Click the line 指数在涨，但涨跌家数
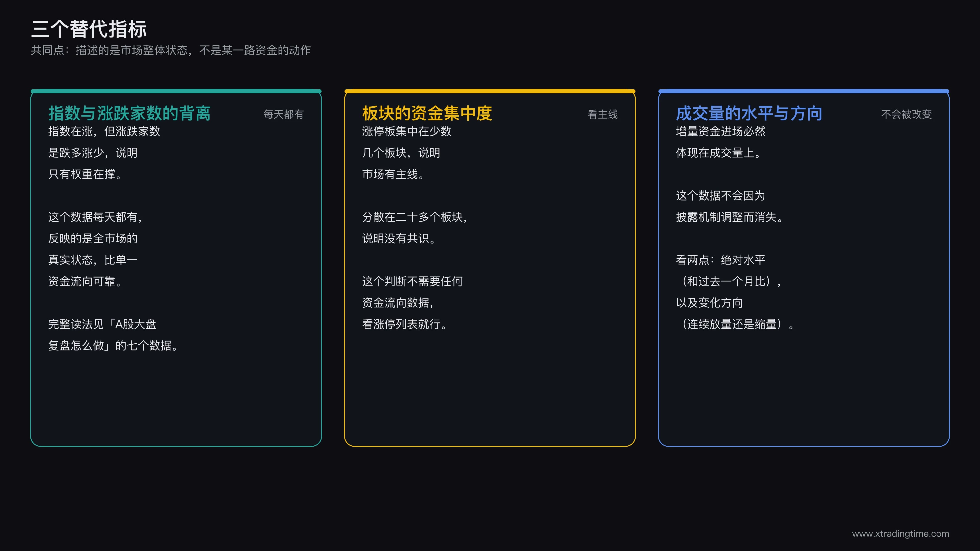Image resolution: width=980 pixels, height=551 pixels. [x=104, y=132]
